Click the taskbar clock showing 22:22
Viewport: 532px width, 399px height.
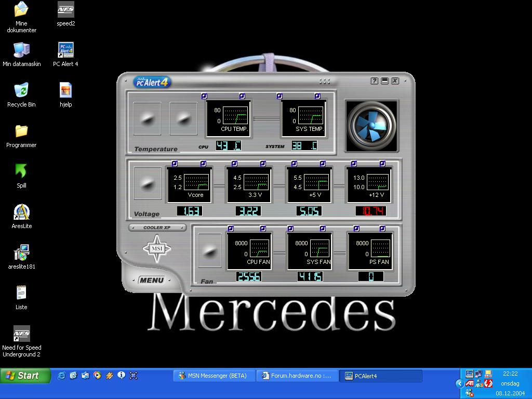pyautogui.click(x=510, y=374)
